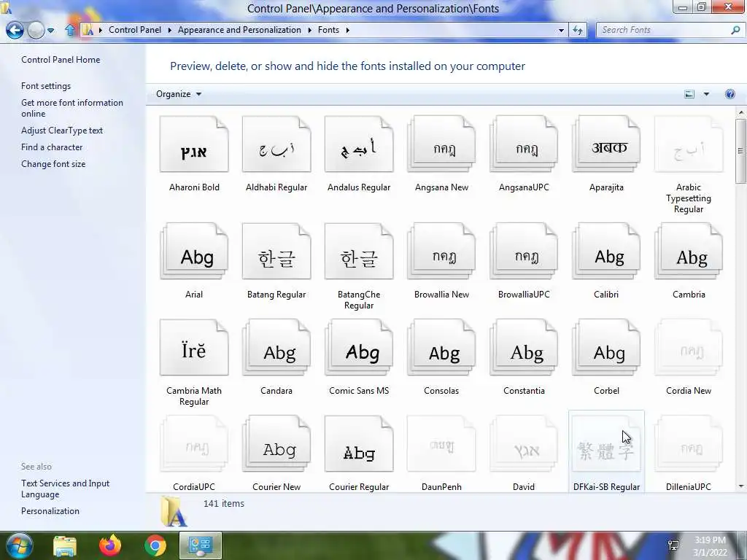Expand the Control Panel breadcrumb arrow
The image size is (747, 560).
pyautogui.click(x=169, y=30)
